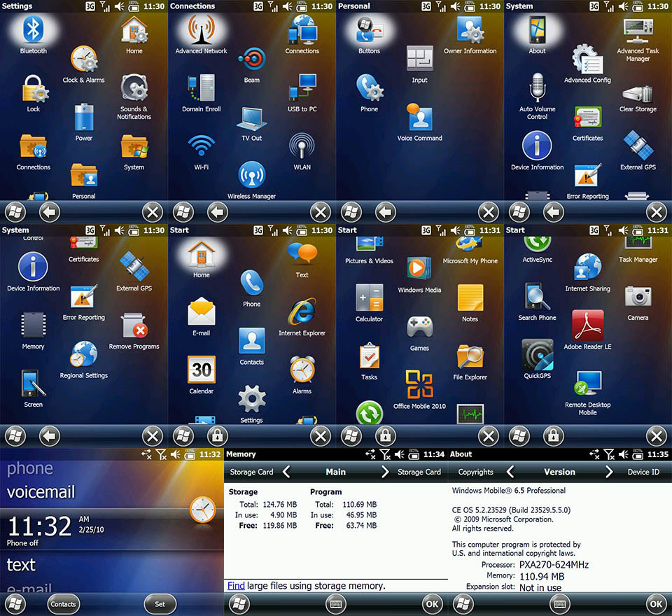Open Remove Programs icon

[x=134, y=325]
